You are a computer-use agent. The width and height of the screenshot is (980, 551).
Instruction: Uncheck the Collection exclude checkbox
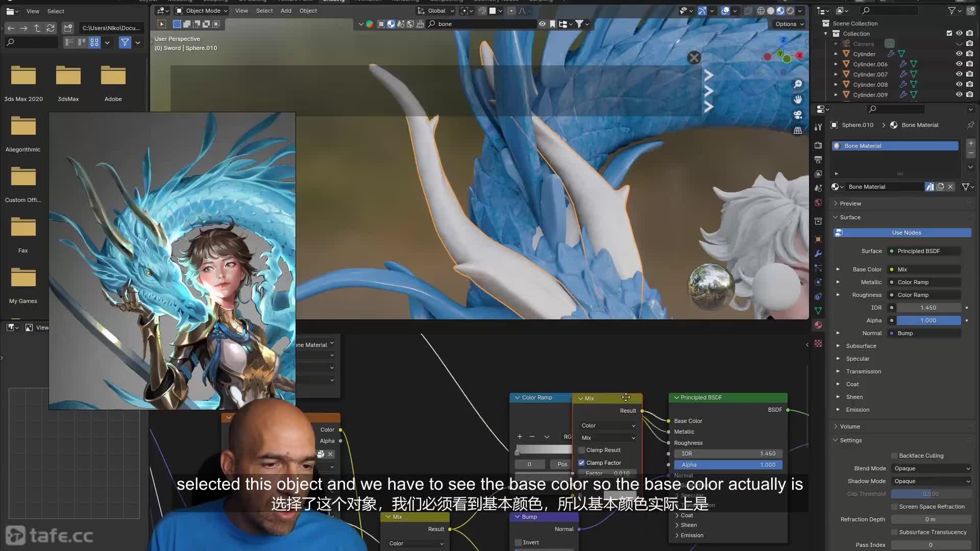[x=949, y=33]
